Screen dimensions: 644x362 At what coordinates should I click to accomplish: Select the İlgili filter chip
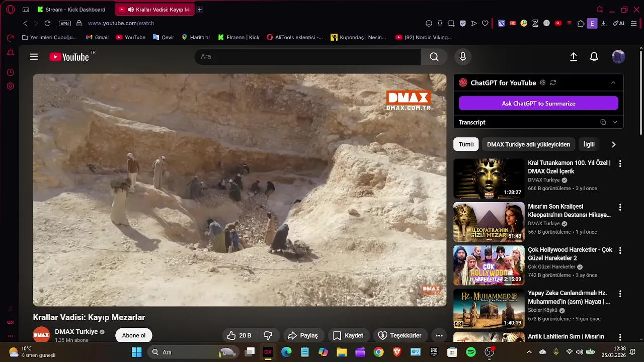tap(589, 144)
